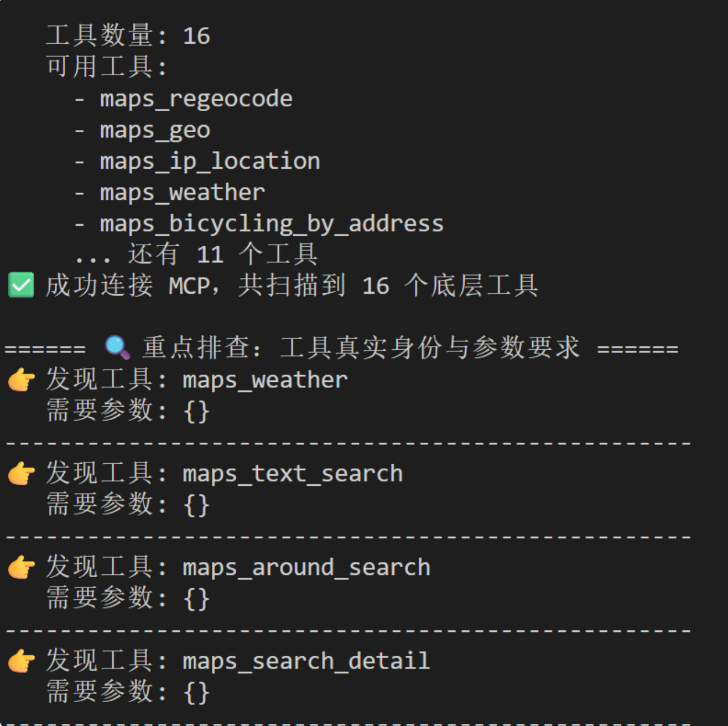Click pointing hand beside maps_search_detail
Viewport: 728px width, 726px height.
22,661
